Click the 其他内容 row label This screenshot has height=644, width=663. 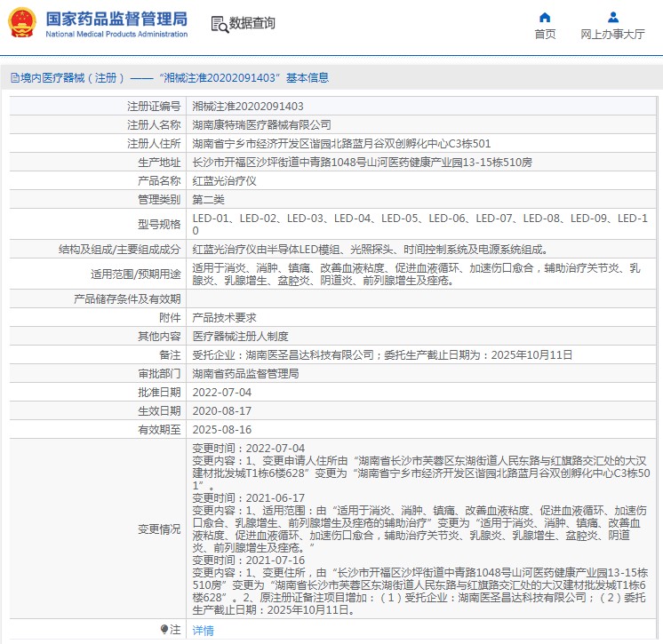pyautogui.click(x=159, y=337)
